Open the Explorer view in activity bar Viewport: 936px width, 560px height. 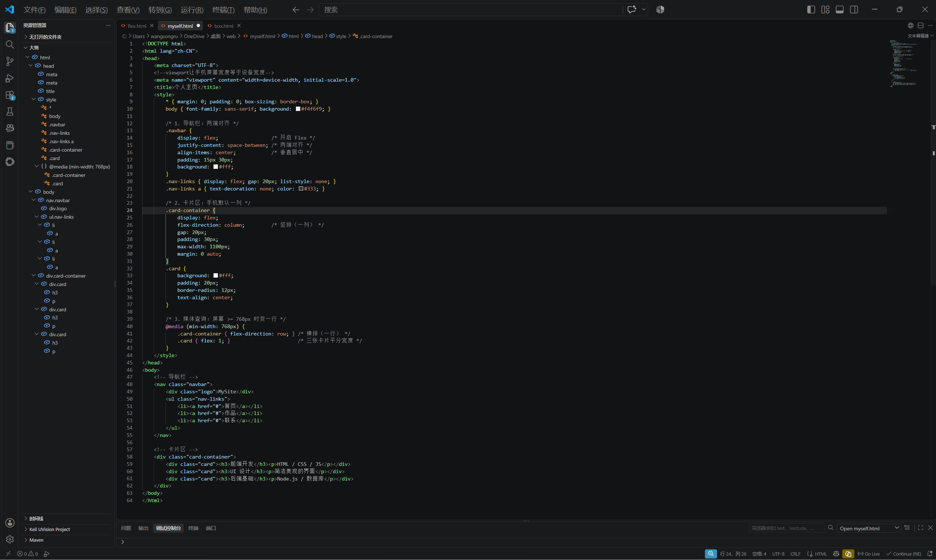coord(10,27)
